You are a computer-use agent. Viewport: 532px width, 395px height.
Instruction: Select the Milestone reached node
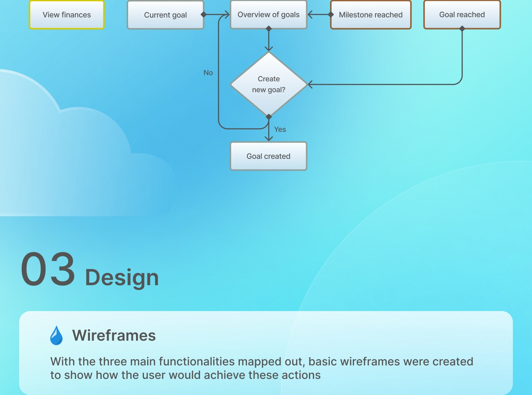pos(371,15)
